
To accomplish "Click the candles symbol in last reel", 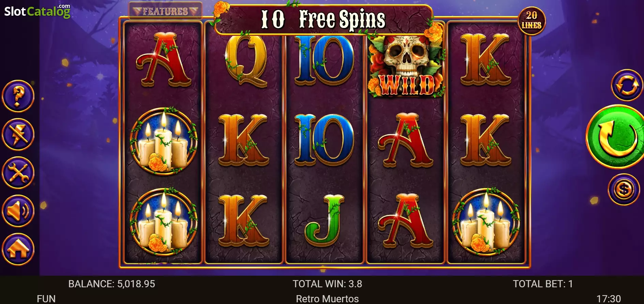I will point(486,221).
